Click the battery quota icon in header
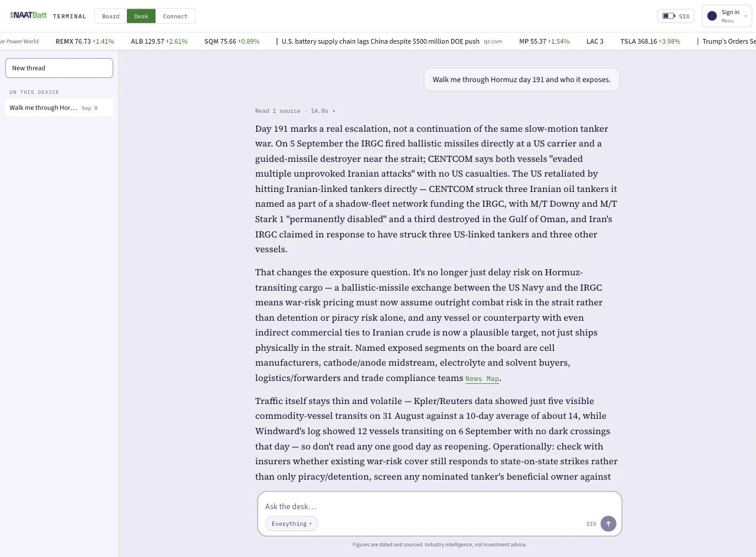 [669, 16]
